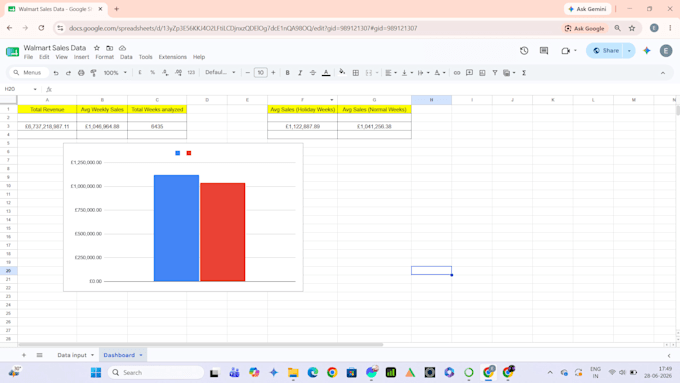
Task: Open the Data menu
Action: point(126,57)
